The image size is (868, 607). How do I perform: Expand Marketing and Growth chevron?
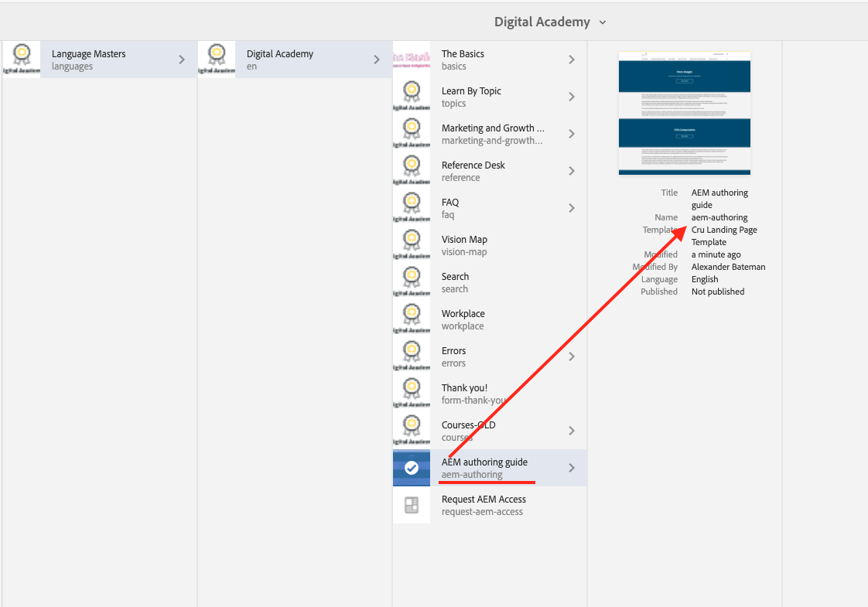coord(572,133)
